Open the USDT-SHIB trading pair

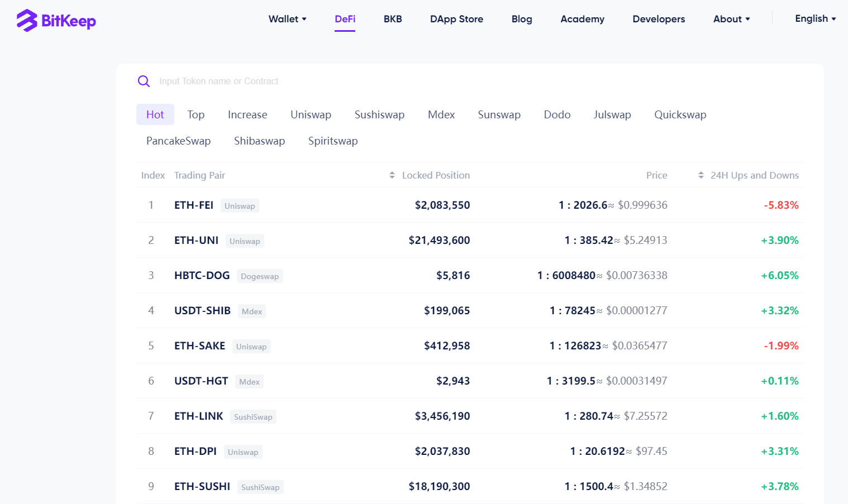(202, 310)
